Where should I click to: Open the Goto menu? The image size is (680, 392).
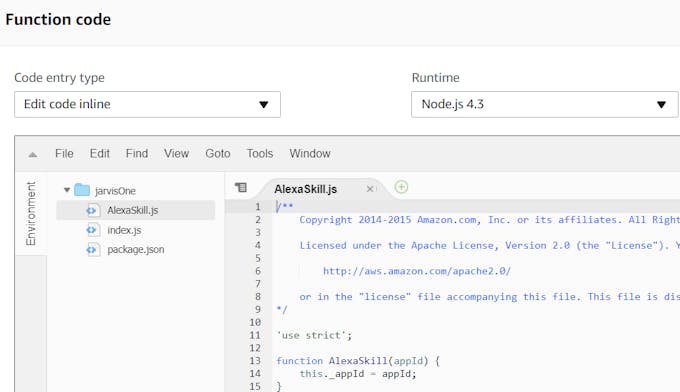coord(218,154)
